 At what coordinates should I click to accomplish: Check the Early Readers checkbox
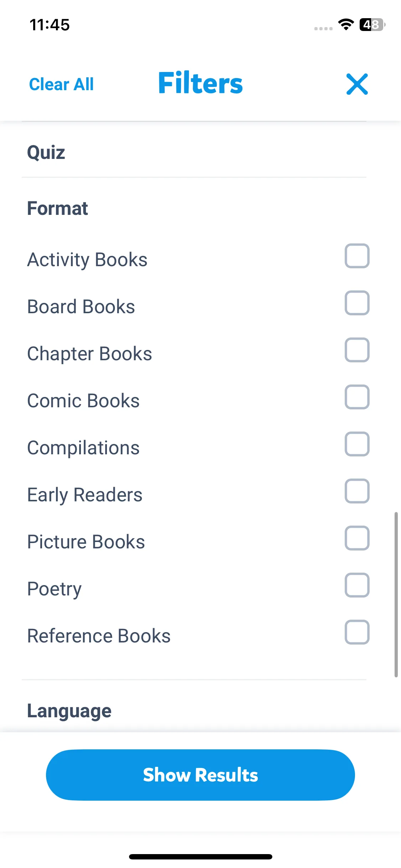[x=357, y=491]
